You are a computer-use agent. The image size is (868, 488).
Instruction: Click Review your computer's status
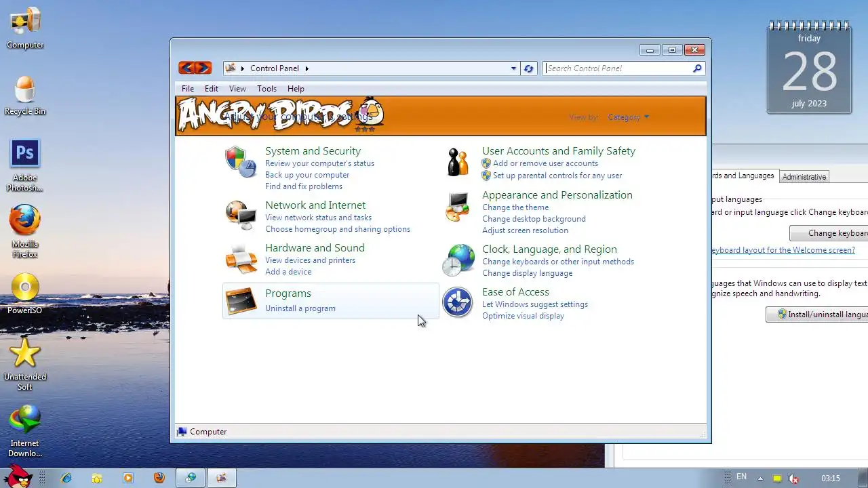319,163
